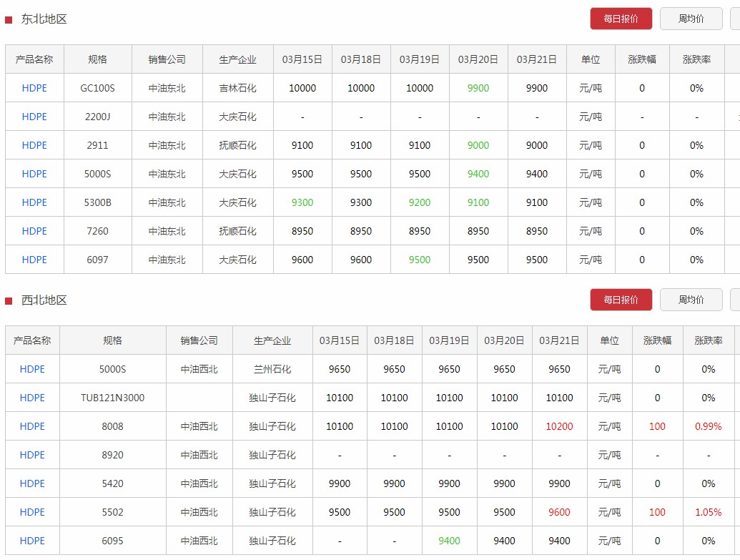Click HDPE link for spec 7260
This screenshot has width=740, height=560.
click(x=34, y=231)
